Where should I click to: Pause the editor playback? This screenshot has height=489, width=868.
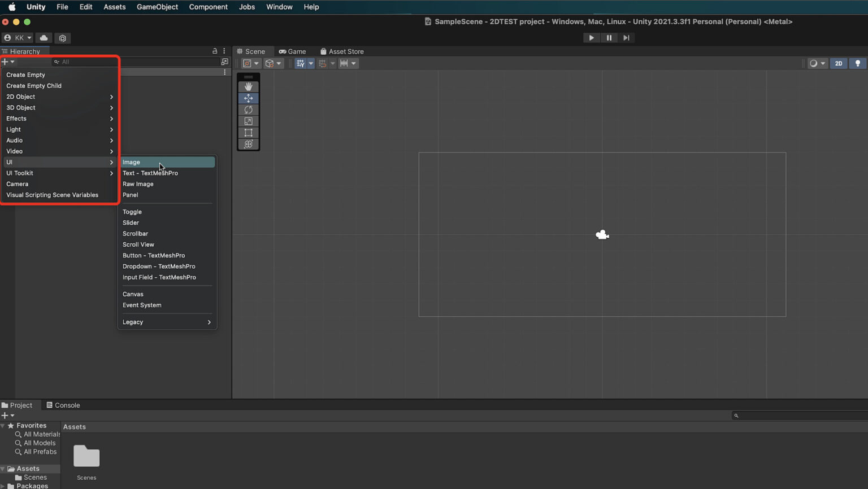pos(609,37)
